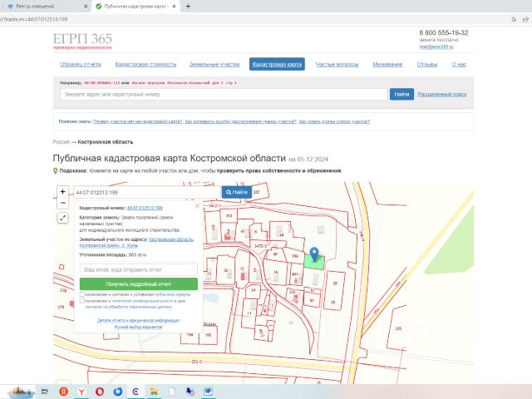Click green Получить подробный отчет button
Image resolution: width=532 pixels, height=399 pixels.
(x=139, y=284)
